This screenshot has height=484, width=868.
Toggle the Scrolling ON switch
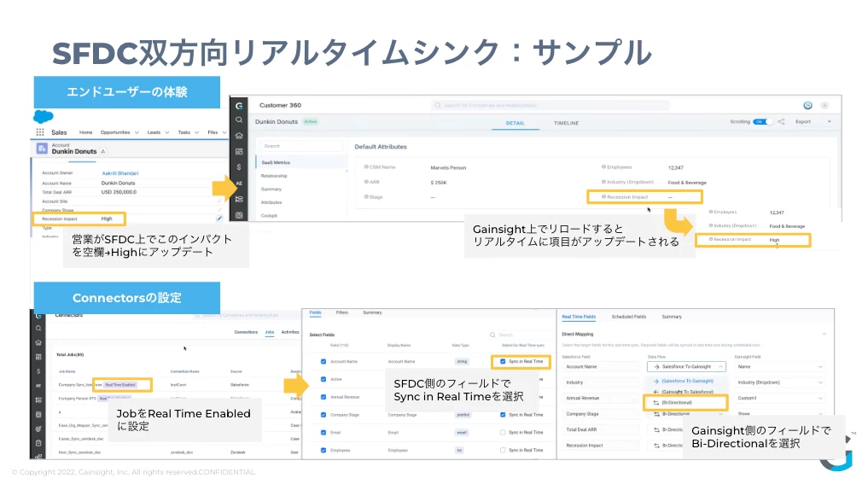point(761,122)
